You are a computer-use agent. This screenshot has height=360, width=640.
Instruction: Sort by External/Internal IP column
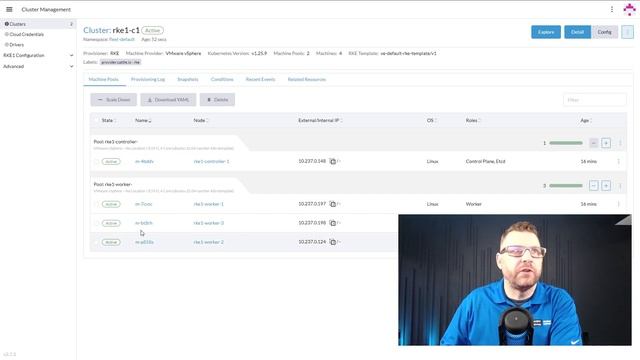320,120
